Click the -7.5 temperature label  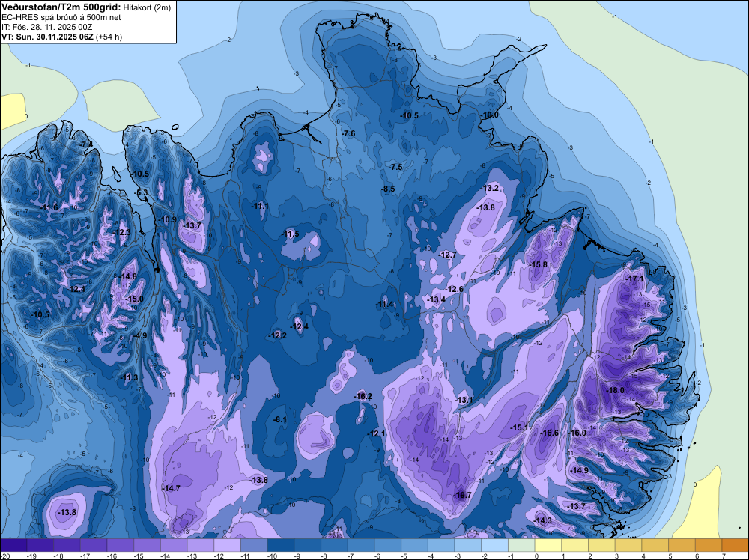pos(395,167)
